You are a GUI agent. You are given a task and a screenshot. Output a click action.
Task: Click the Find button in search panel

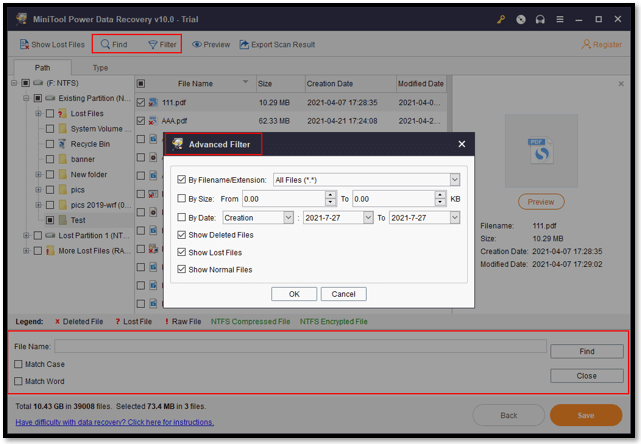click(587, 351)
